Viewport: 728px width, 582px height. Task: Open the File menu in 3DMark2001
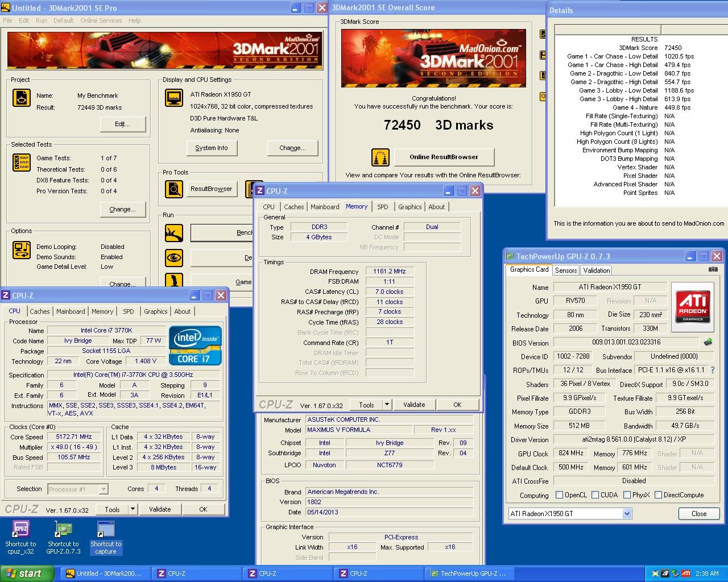coord(8,20)
